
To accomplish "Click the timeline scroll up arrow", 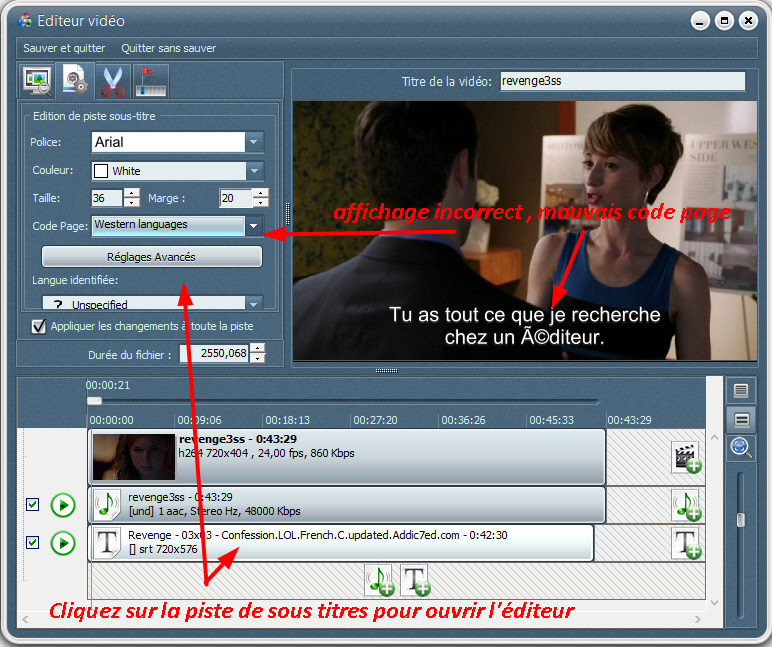I will 714,437.
